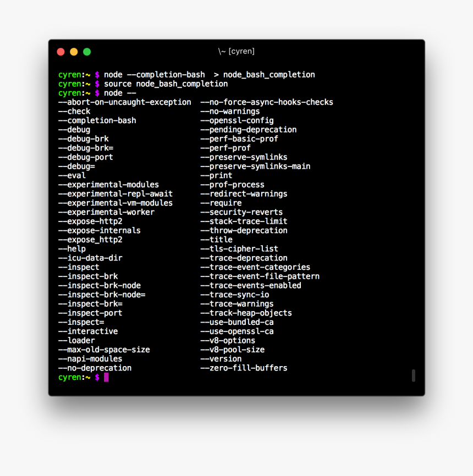The image size is (473, 476).
Task: Click the yellow minimize button icon
Action: click(74, 51)
